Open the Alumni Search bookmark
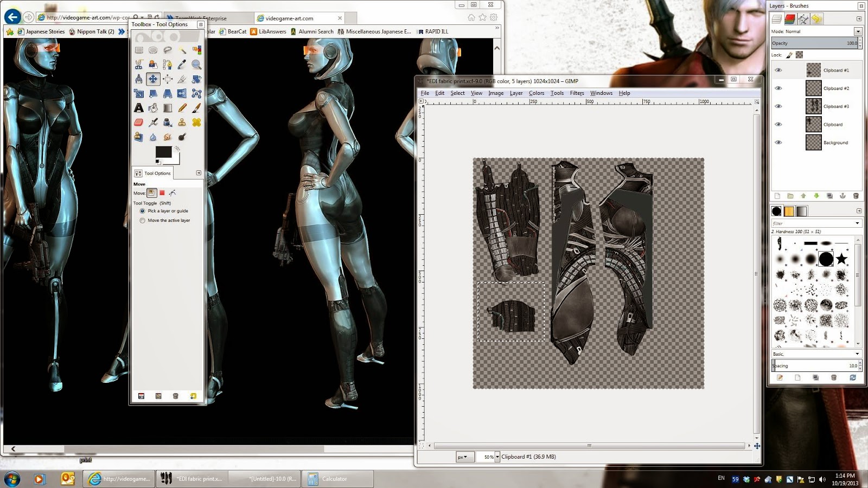 pos(312,31)
